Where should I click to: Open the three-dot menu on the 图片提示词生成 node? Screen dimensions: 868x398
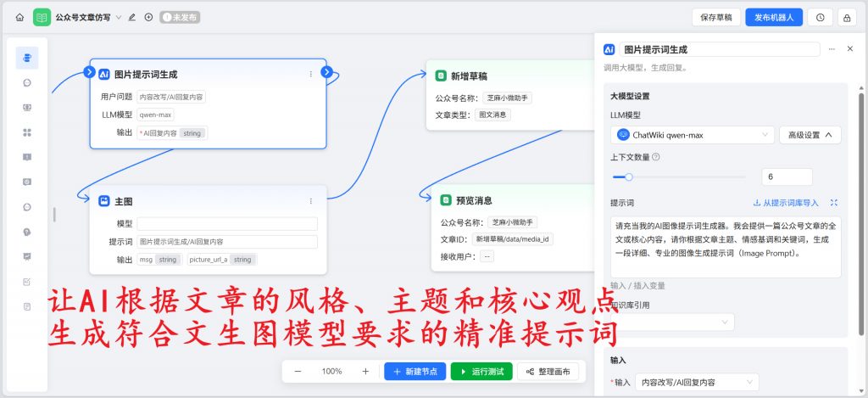click(x=310, y=74)
